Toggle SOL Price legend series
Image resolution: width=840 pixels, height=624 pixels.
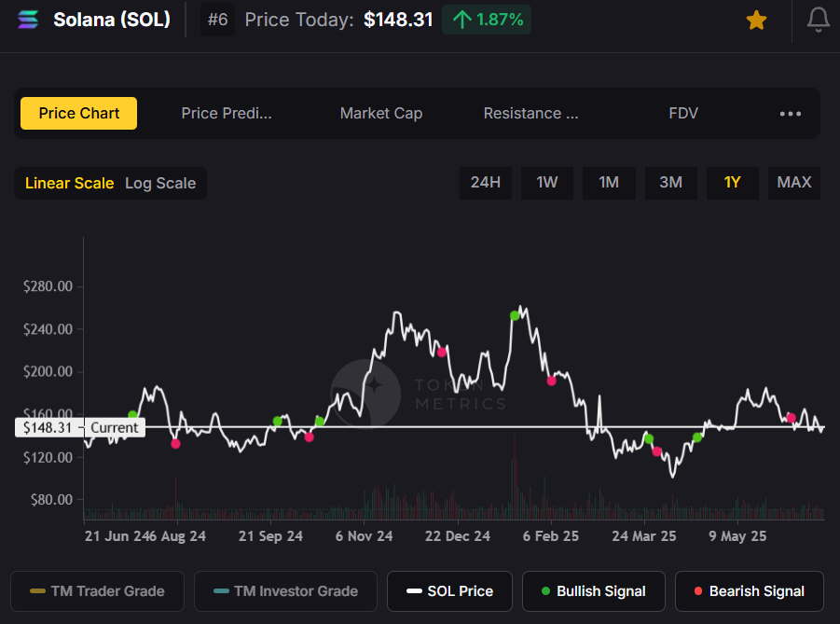click(449, 591)
